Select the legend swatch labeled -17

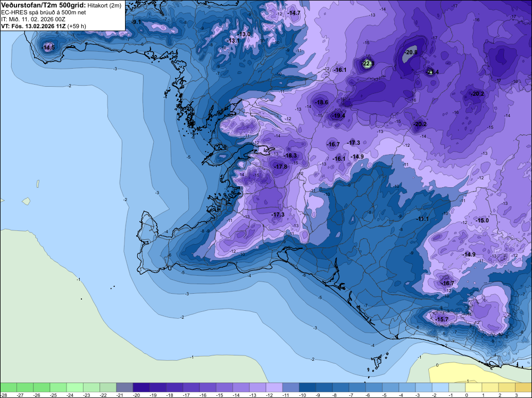pos(191,387)
